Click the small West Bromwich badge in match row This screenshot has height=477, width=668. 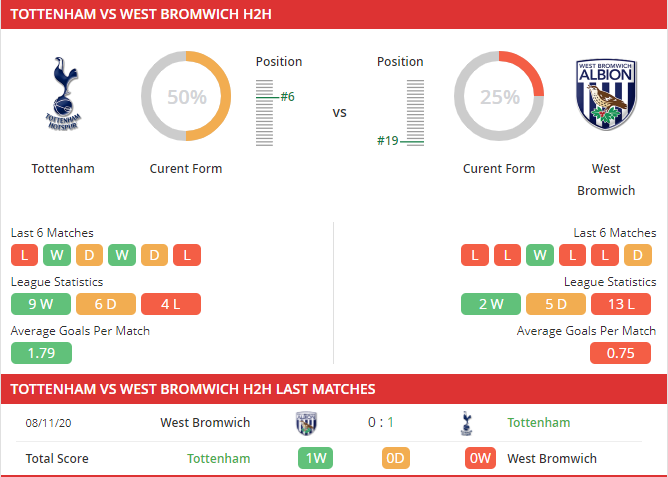tap(306, 423)
